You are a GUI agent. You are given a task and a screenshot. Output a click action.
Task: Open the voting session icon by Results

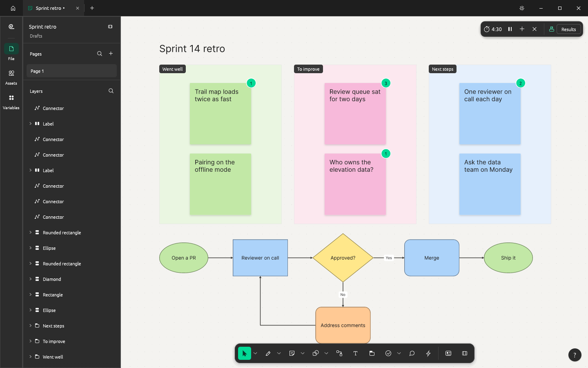551,29
